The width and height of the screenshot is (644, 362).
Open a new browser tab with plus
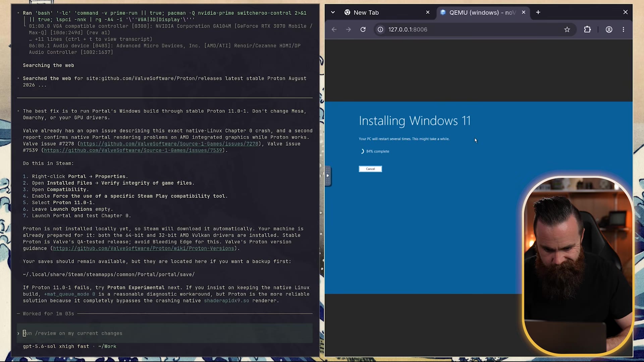pos(538,12)
